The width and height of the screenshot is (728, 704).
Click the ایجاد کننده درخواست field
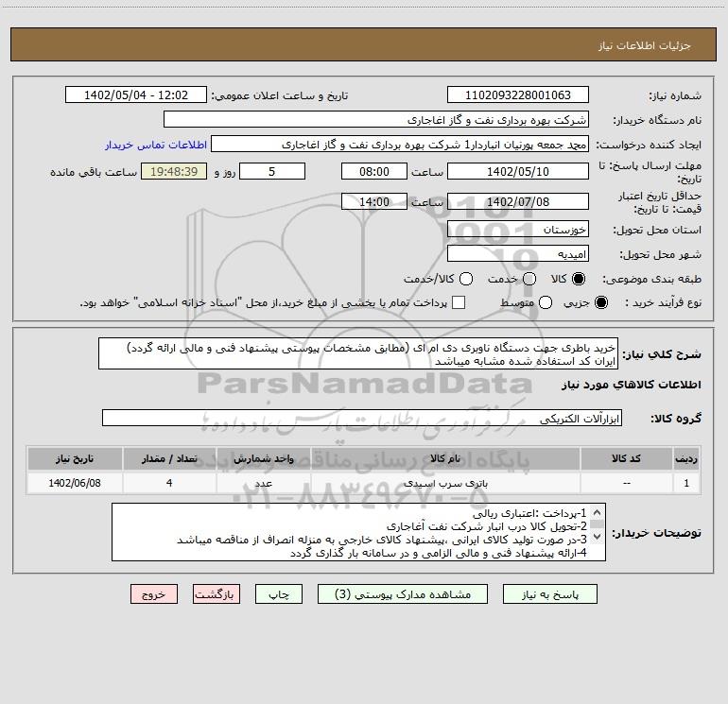(400, 145)
